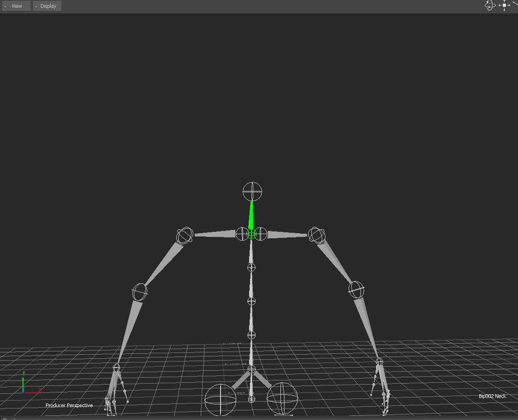Activate the pan camera icon
Screen dimensions: 518x420
pos(504,5)
